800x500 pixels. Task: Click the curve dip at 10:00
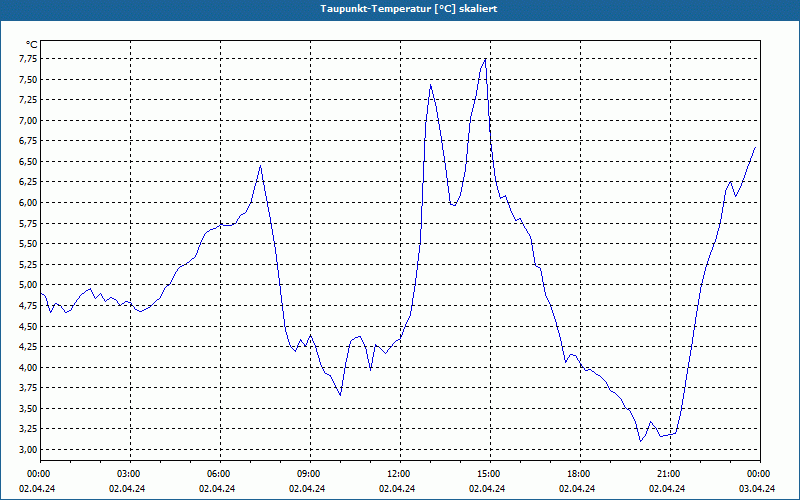click(x=340, y=395)
